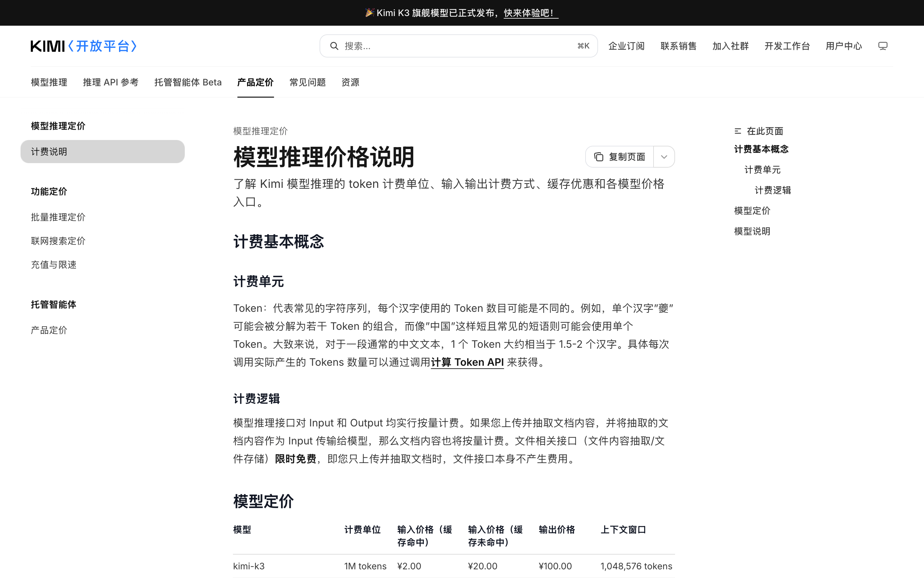Select 计费说明 in sidebar
Image resolution: width=924 pixels, height=578 pixels.
tap(102, 151)
